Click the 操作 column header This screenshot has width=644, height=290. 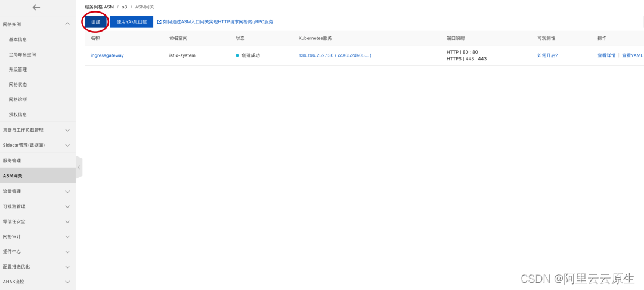click(x=602, y=38)
